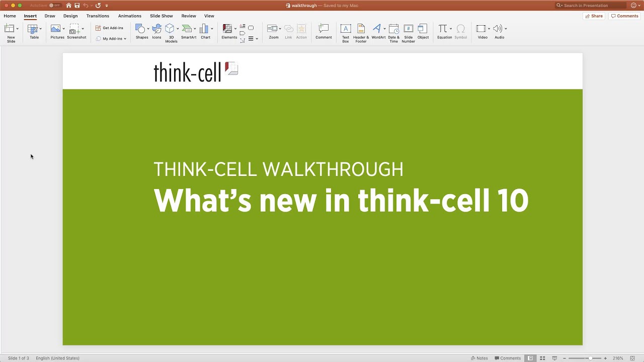Insert a 3D Models object
Image resolution: width=644 pixels, height=362 pixels.
pos(171,32)
